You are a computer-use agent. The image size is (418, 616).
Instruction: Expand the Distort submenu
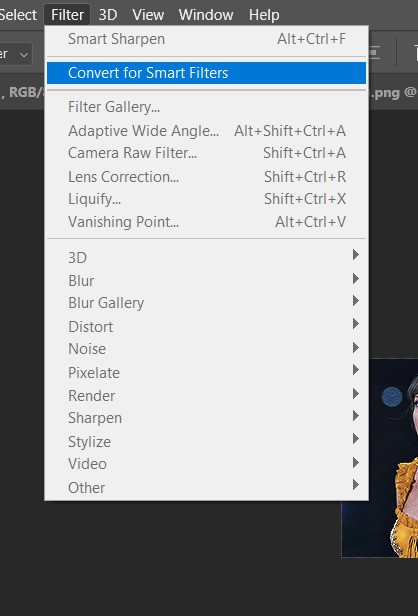pos(206,326)
